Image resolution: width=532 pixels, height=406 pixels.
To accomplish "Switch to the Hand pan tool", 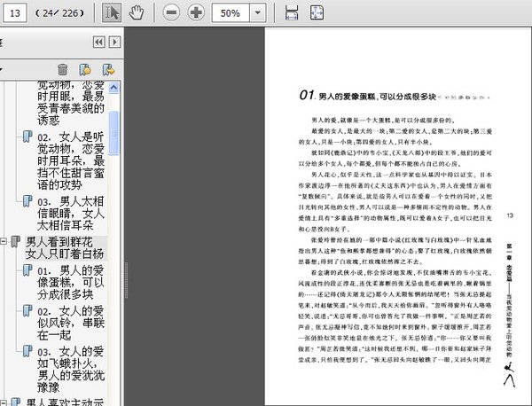I will (137, 13).
